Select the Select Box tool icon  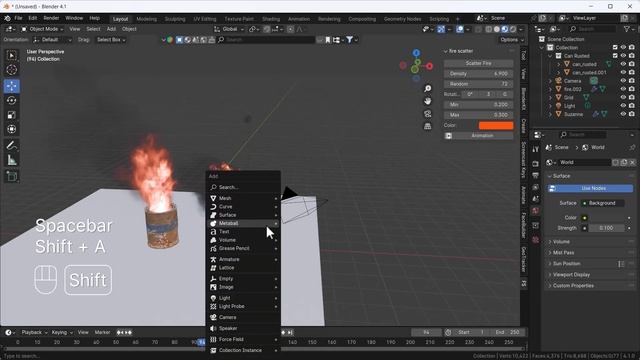coord(11,55)
